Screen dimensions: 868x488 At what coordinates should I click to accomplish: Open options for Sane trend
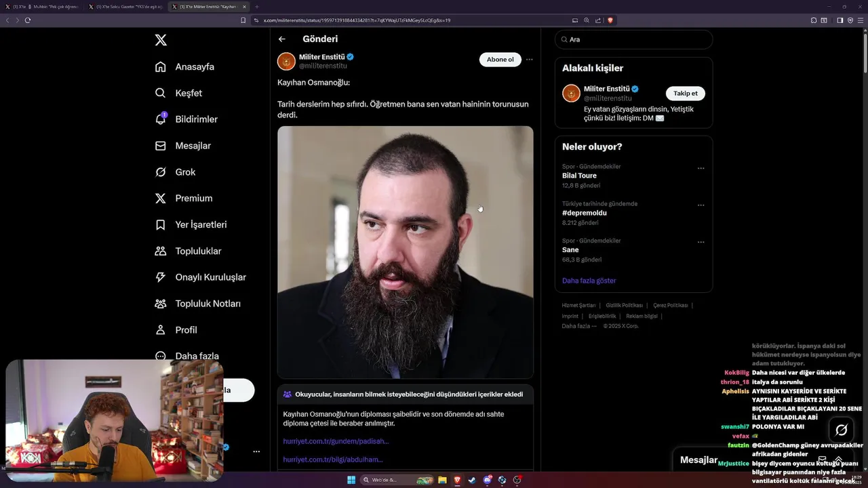click(701, 242)
